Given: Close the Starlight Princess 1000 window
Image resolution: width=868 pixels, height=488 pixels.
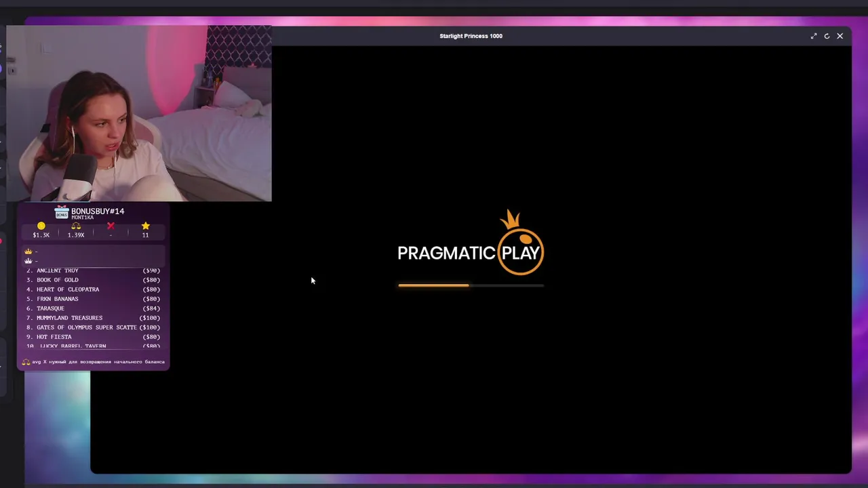Looking at the screenshot, I should coord(840,36).
